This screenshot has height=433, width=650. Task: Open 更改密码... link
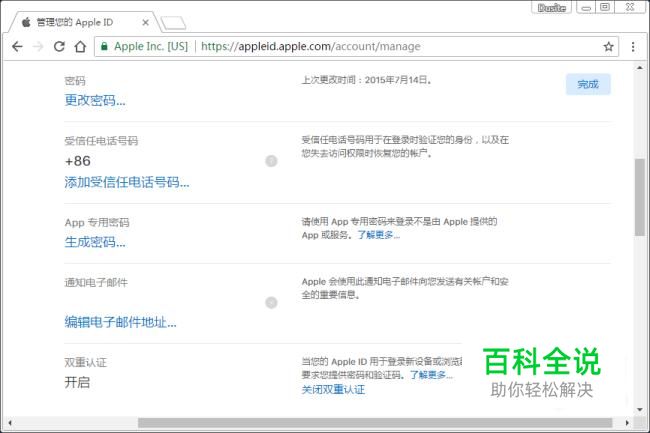95,100
